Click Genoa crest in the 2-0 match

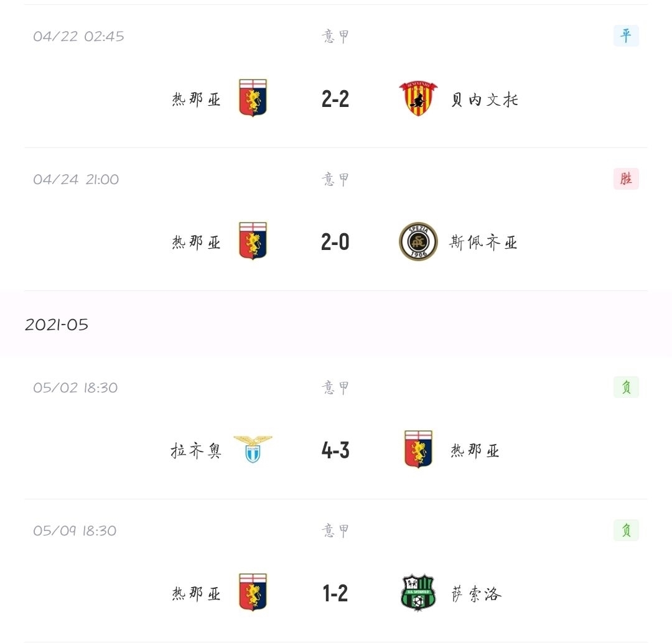(x=253, y=241)
